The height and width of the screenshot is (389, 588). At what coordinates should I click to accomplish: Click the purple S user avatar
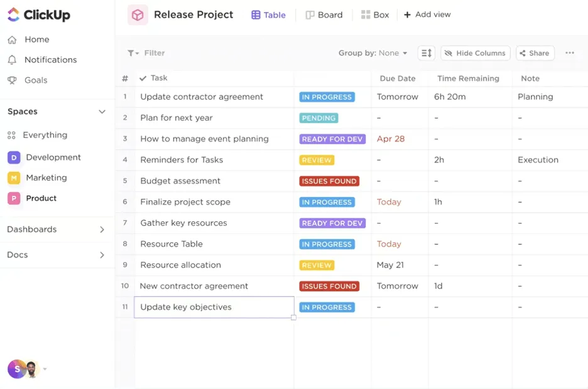tap(16, 369)
